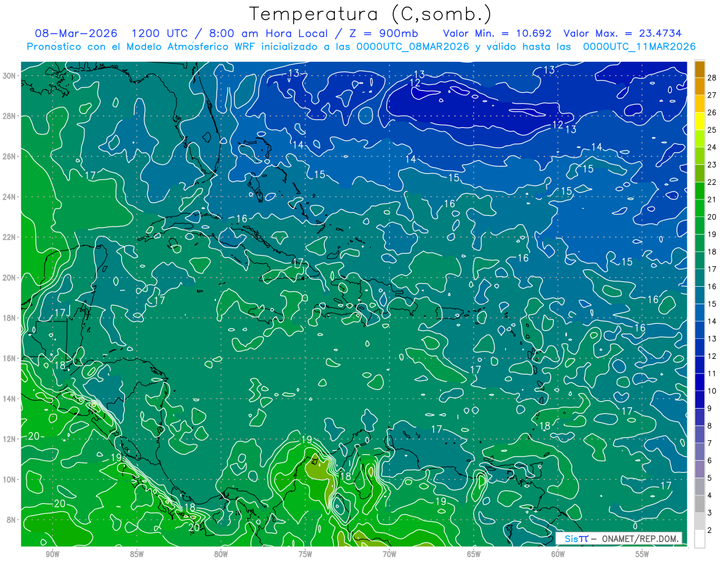Click the white bottom swatch of color scale
728x562 pixels.
(x=699, y=539)
